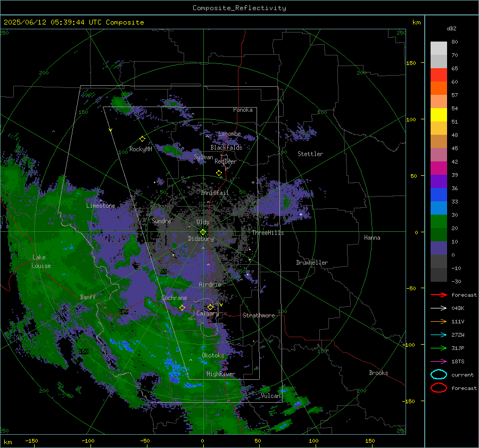This screenshot has height=448, width=479.
Task: Click the Didsbury label at radar center
Action: 201,239
